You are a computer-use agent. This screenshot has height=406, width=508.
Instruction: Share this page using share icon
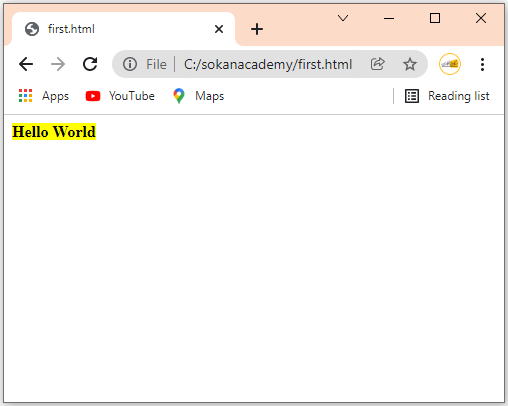click(x=378, y=64)
